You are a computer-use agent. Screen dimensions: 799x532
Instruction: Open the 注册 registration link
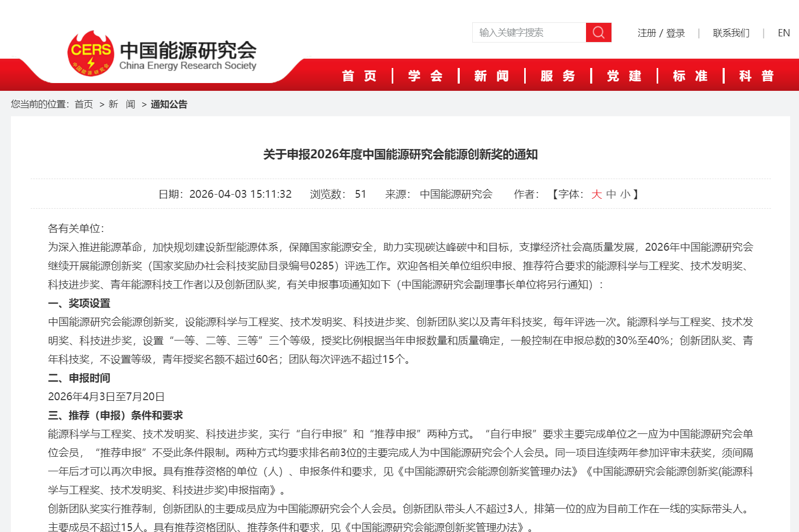[646, 33]
